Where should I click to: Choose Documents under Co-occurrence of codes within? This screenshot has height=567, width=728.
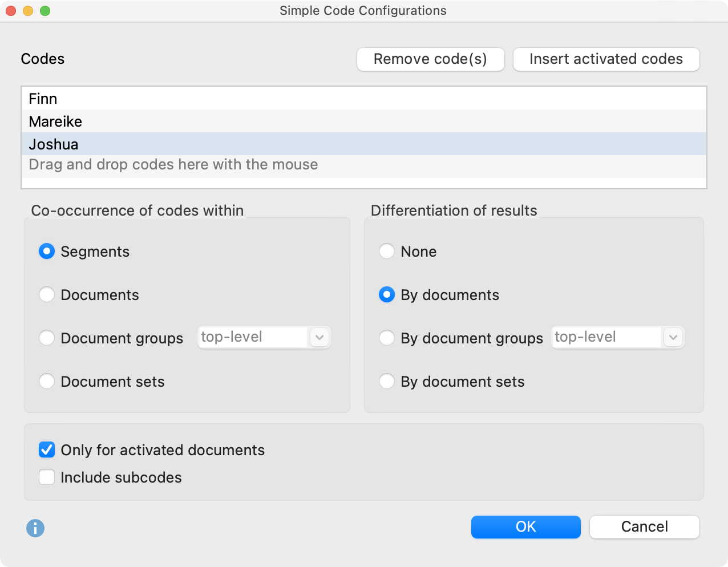pyautogui.click(x=46, y=295)
